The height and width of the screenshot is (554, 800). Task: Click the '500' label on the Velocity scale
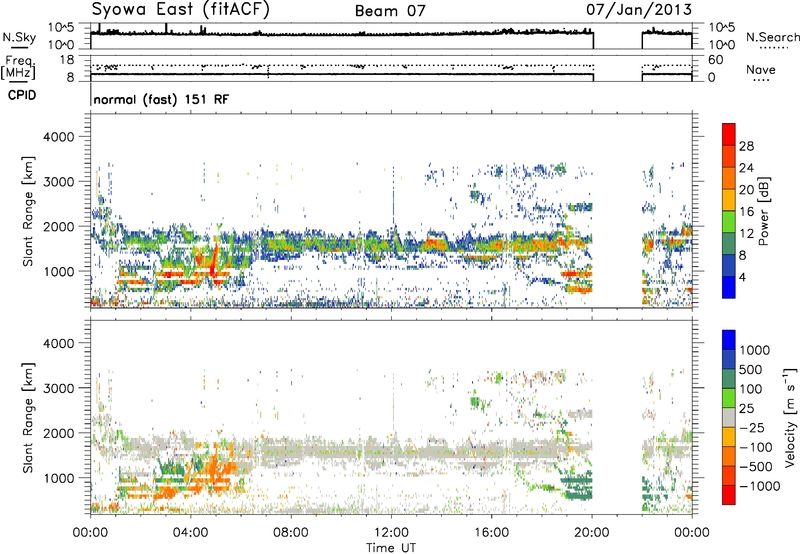click(x=752, y=369)
